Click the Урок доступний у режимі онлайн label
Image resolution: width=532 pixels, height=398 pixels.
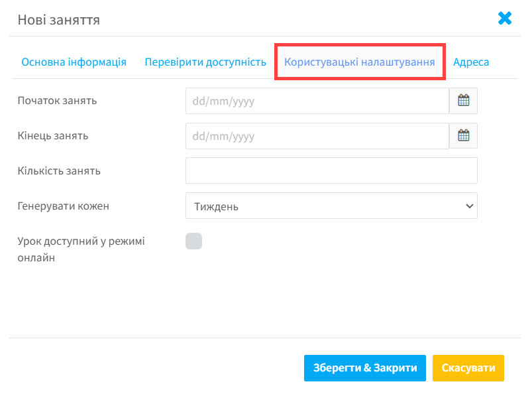pos(81,249)
